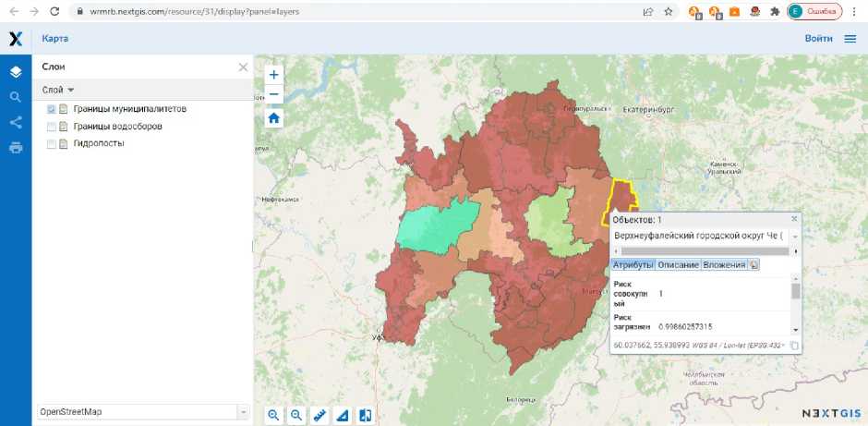Zoom out with the minus button
The height and width of the screenshot is (426, 868).
click(273, 94)
